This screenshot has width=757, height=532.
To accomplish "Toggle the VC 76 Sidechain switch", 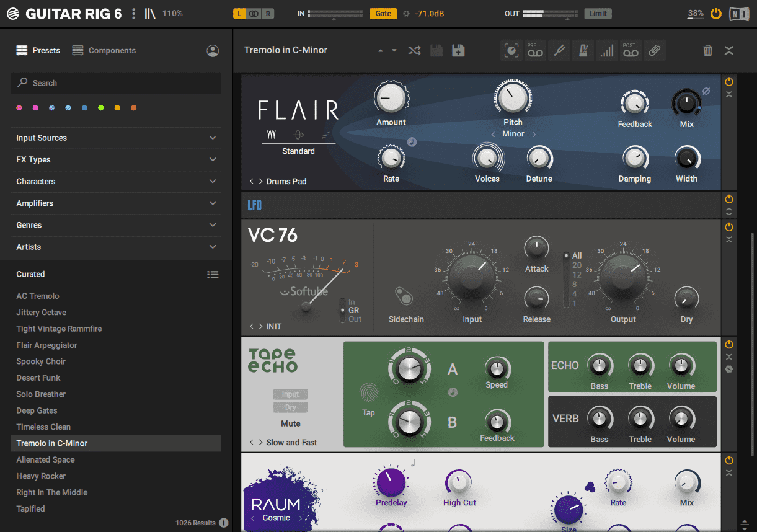I will 404,296.
